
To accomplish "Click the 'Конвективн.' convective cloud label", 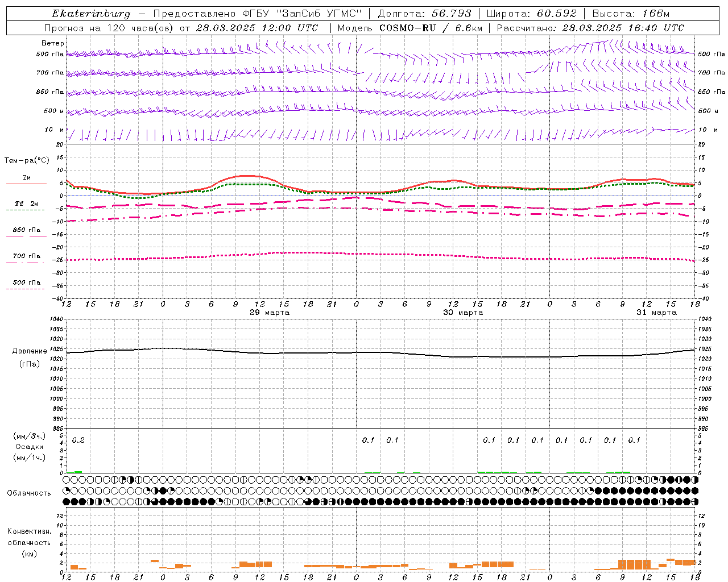I will pyautogui.click(x=30, y=531).
